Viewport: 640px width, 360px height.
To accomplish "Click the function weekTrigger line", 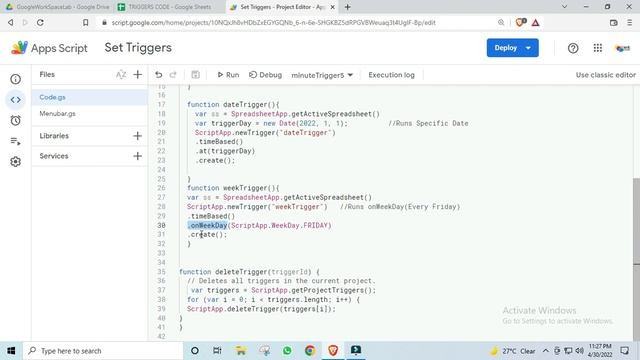I will click(233, 188).
